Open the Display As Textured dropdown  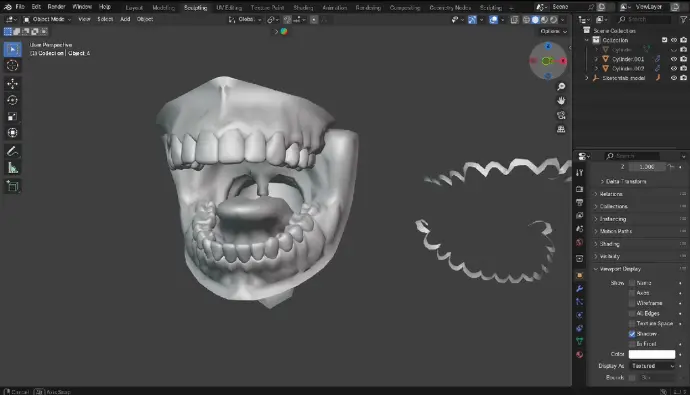653,366
